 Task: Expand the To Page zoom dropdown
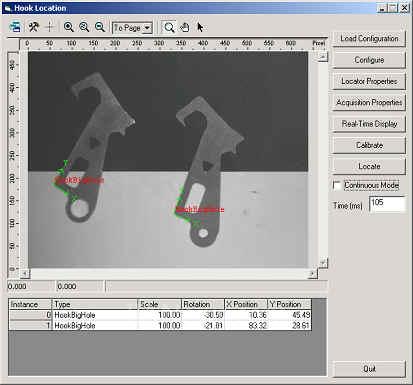[x=147, y=28]
